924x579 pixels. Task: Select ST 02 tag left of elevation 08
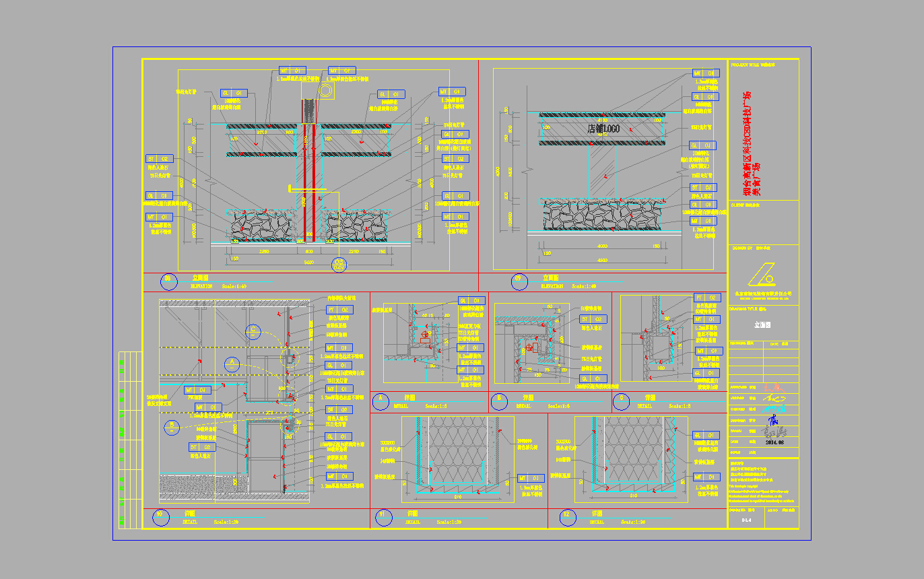click(160, 159)
